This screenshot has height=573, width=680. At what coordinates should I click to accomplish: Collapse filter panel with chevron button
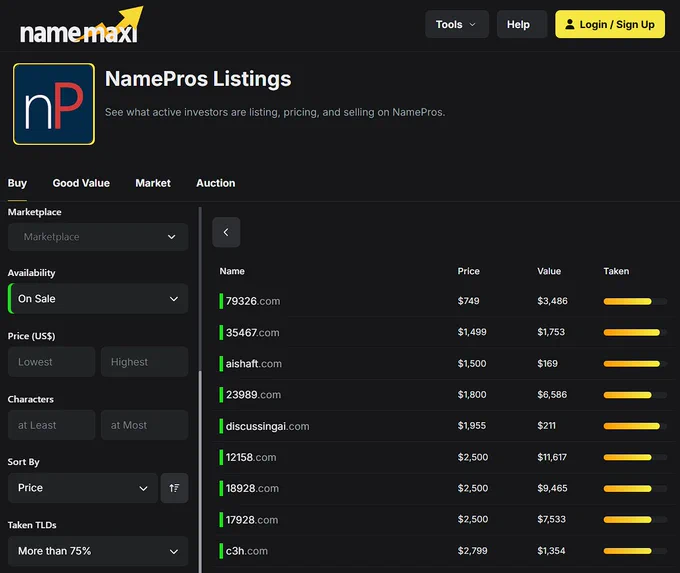(226, 232)
